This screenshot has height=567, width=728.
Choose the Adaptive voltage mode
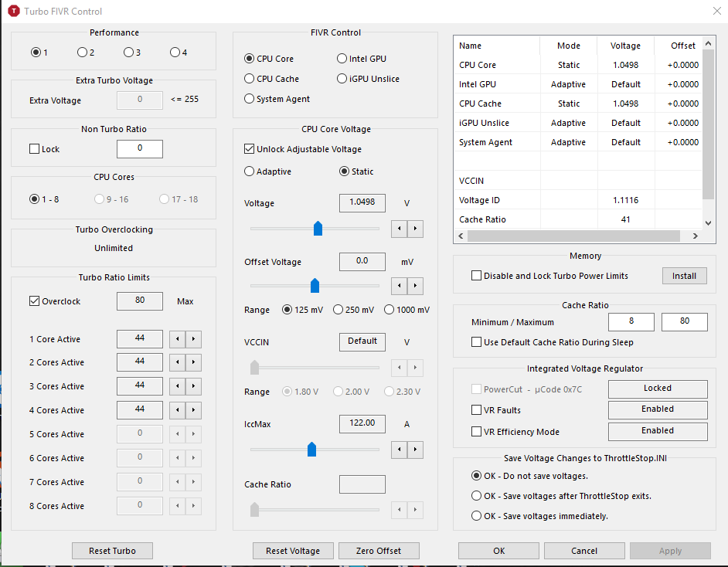click(250, 171)
